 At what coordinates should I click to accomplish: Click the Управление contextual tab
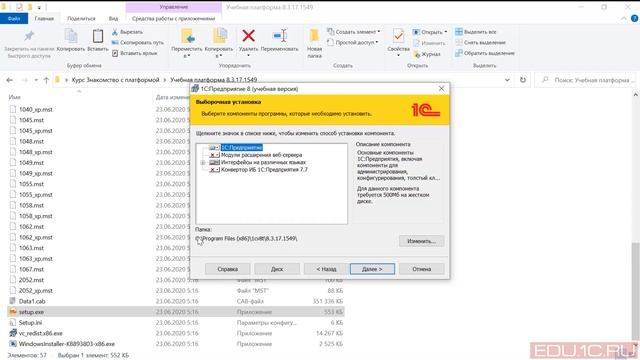(x=174, y=7)
